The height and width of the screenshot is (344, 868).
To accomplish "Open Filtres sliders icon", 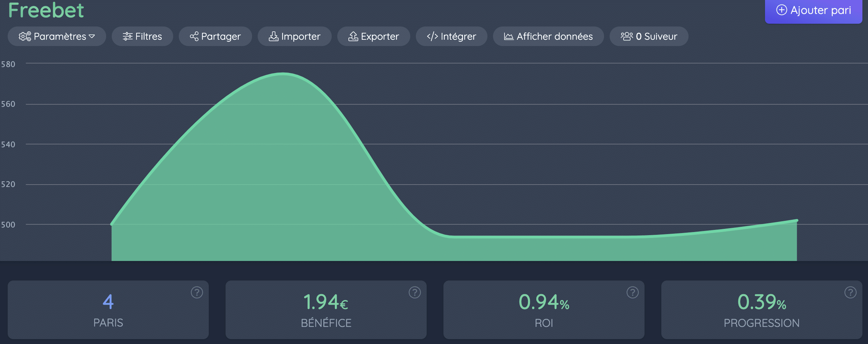I will click(127, 36).
